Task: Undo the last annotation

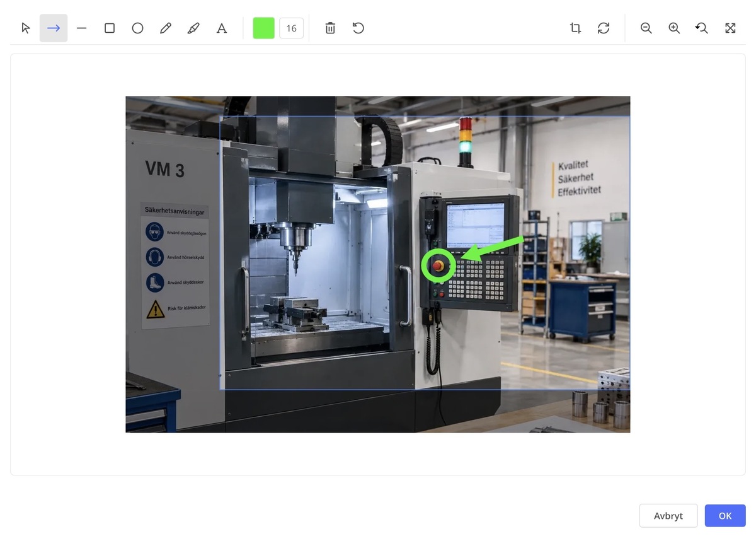Action: 358,28
